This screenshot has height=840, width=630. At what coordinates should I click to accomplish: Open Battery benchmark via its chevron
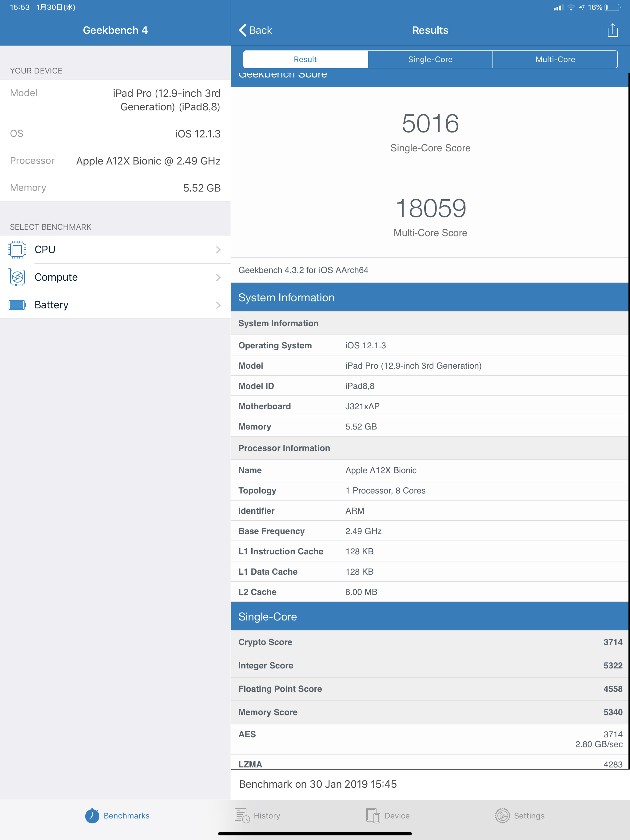(x=218, y=305)
